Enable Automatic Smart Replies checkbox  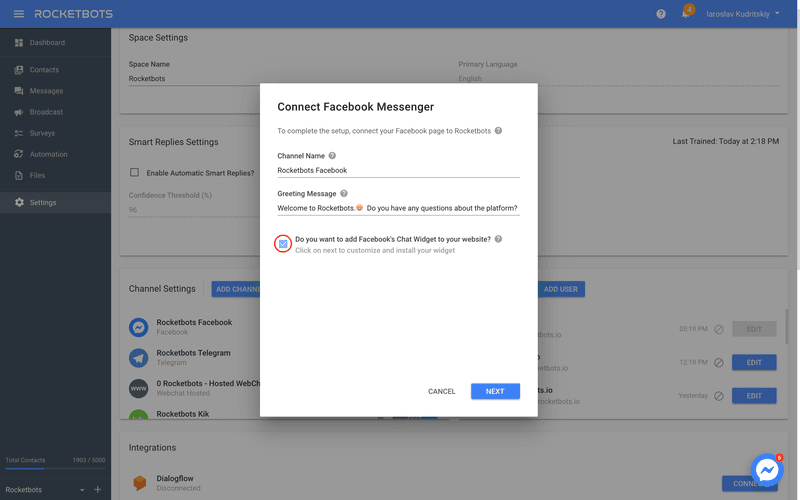click(134, 172)
